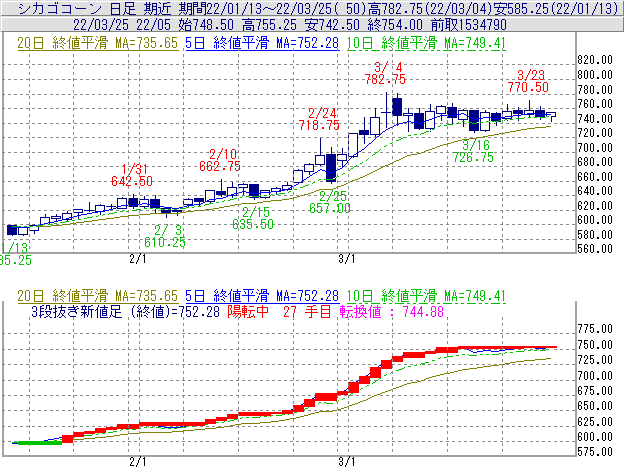This screenshot has width=624, height=475.
Task: Click the 2/1 date label under upper chart
Action: point(138,259)
